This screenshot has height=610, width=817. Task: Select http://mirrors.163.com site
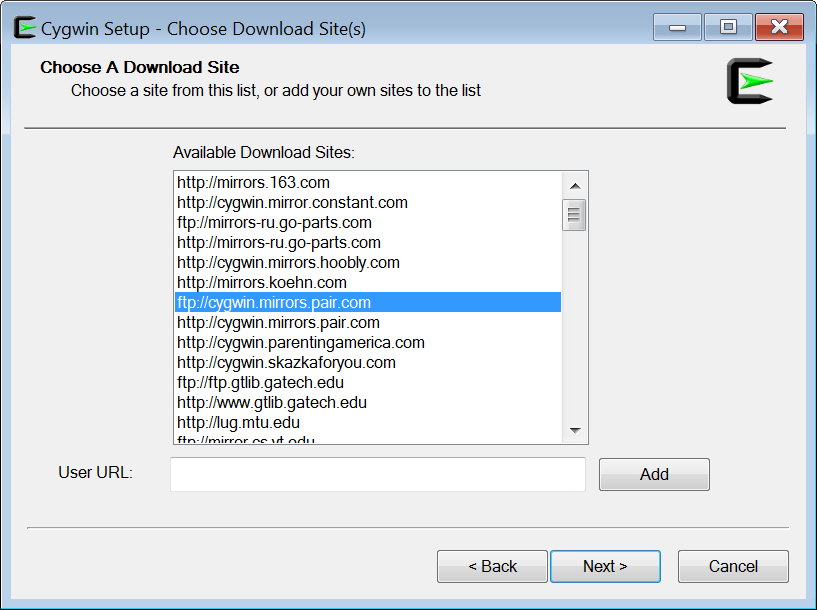(x=368, y=183)
